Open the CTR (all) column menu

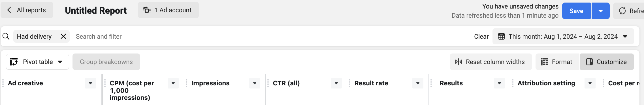coord(336,83)
